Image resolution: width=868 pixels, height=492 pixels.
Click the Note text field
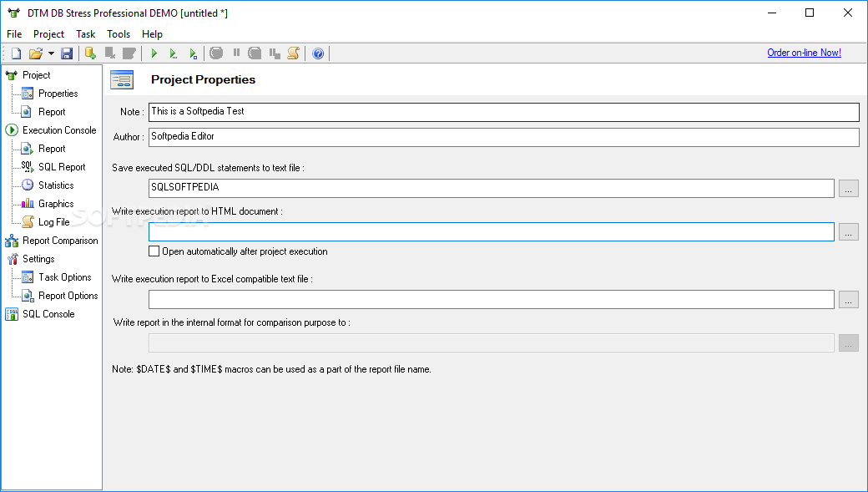click(504, 112)
